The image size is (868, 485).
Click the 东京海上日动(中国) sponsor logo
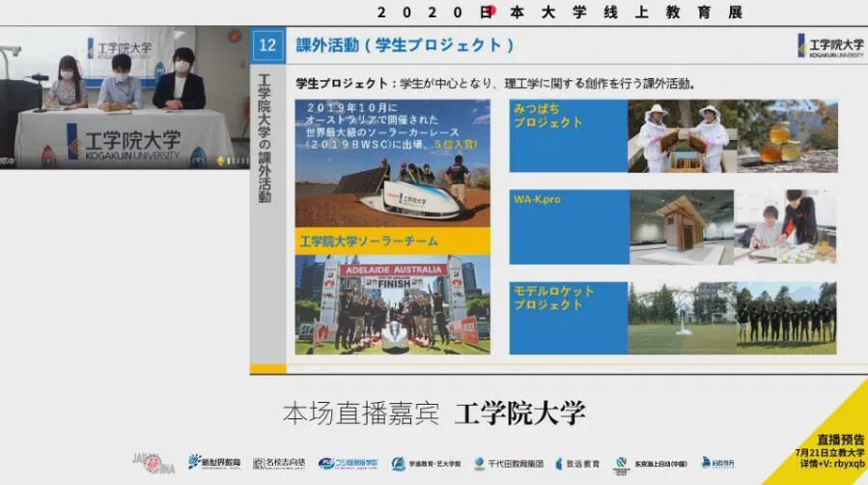coord(650,464)
